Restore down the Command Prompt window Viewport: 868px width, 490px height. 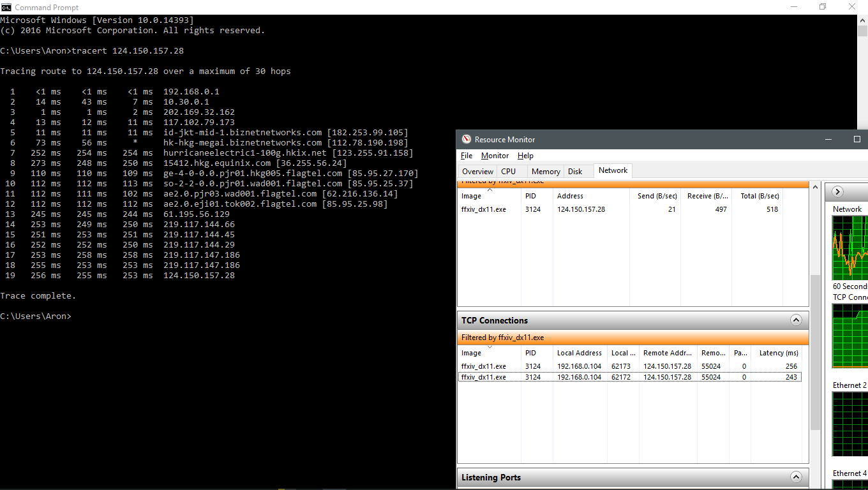[x=823, y=7]
